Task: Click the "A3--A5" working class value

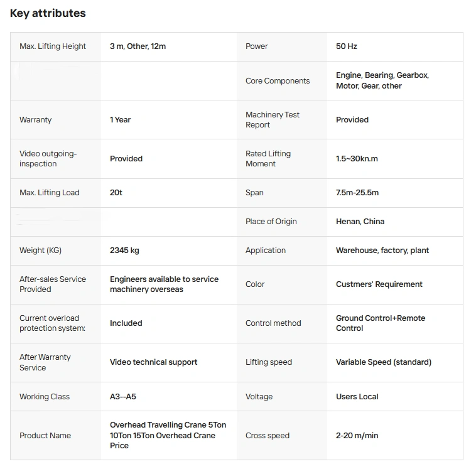Action: [x=123, y=397]
